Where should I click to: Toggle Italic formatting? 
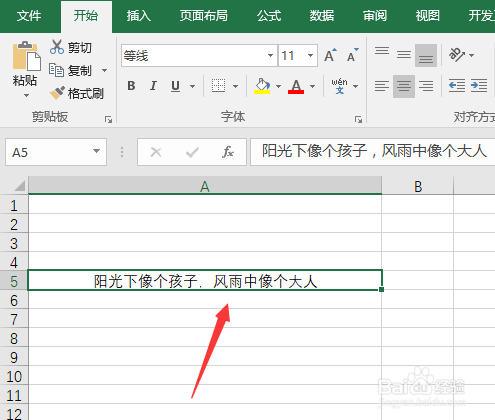click(x=153, y=86)
